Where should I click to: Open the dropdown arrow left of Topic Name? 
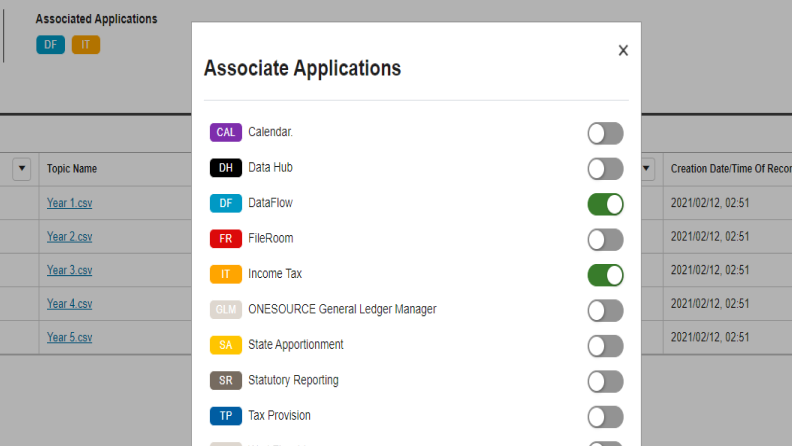coord(22,169)
